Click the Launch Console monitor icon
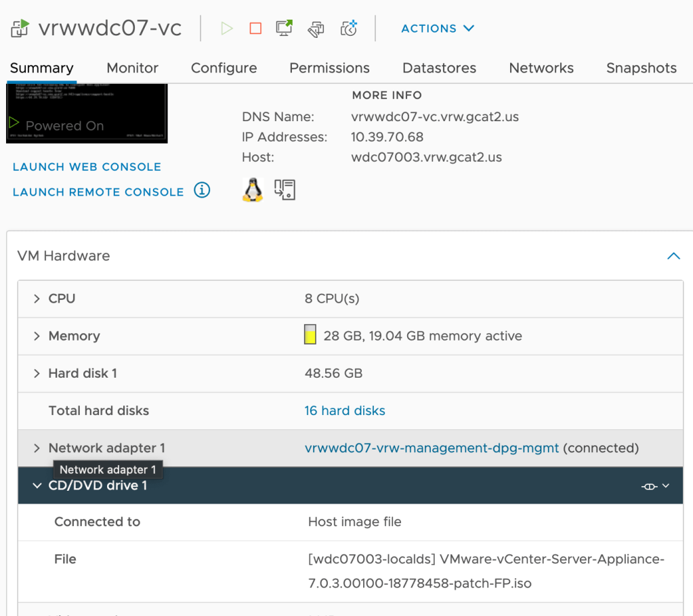Image resolution: width=693 pixels, height=616 pixels. pos(285,28)
